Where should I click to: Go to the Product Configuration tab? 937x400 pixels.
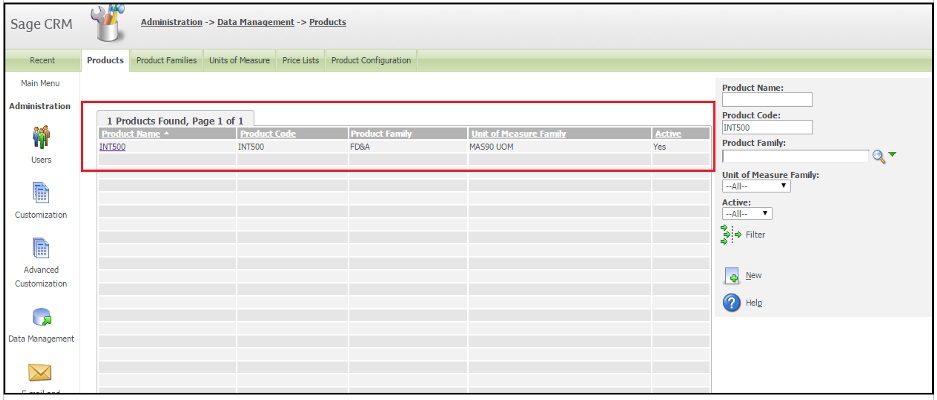(371, 60)
